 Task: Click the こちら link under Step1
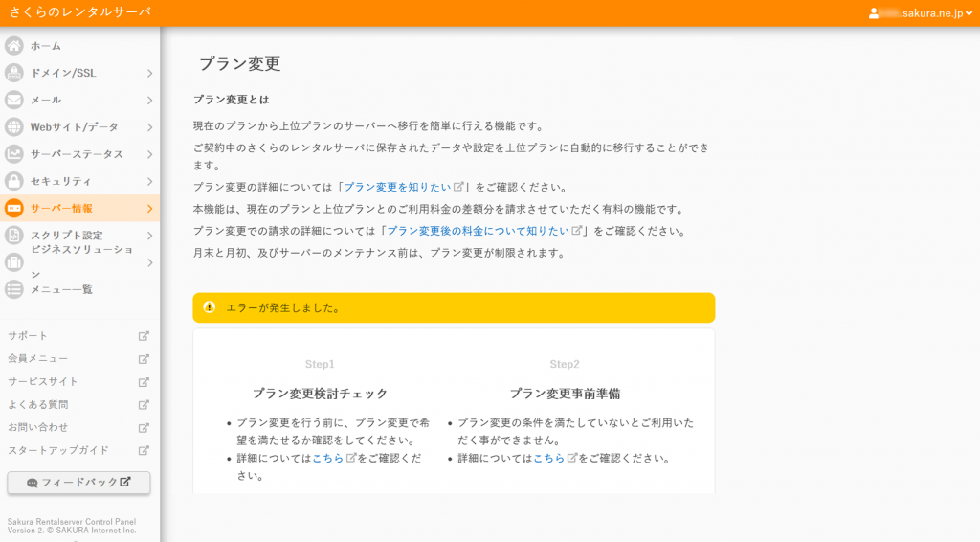click(x=328, y=458)
